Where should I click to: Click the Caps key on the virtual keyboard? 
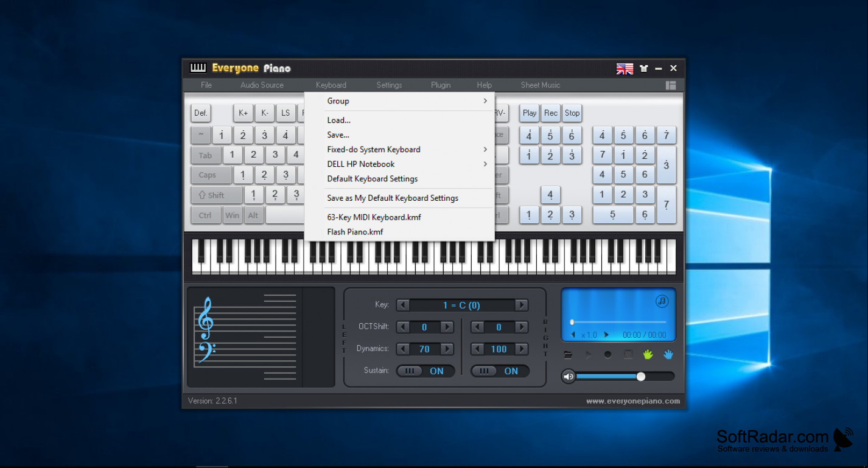(x=211, y=175)
